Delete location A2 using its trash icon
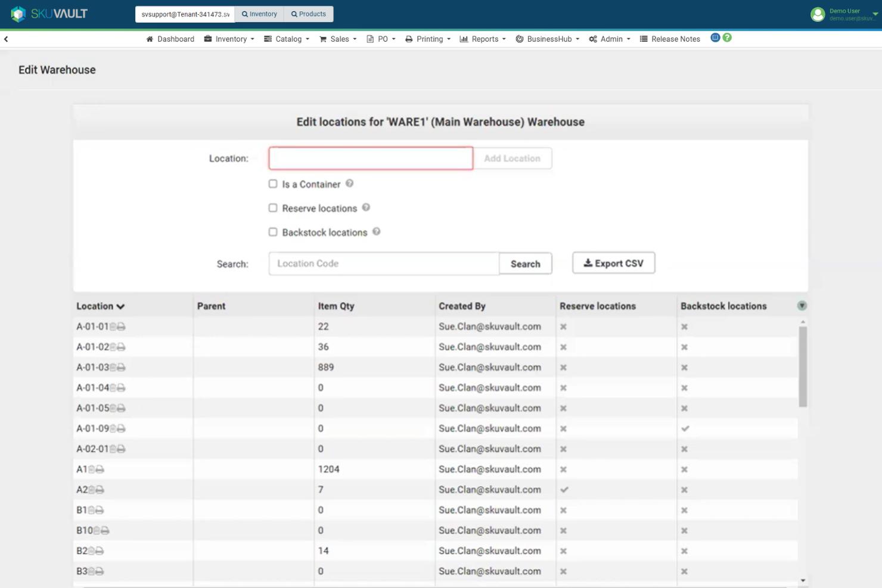The height and width of the screenshot is (588, 882). coord(90,490)
